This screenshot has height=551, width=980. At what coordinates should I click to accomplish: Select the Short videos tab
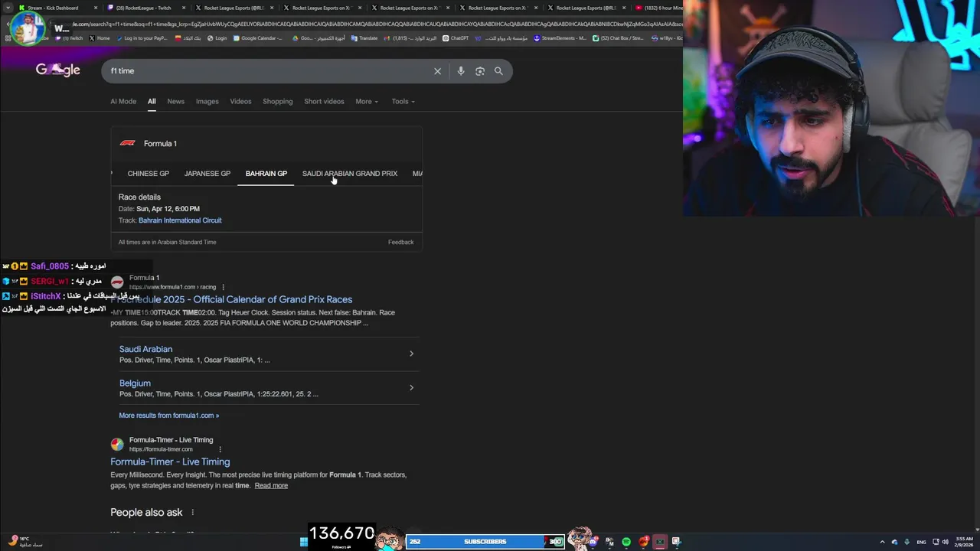tap(324, 101)
